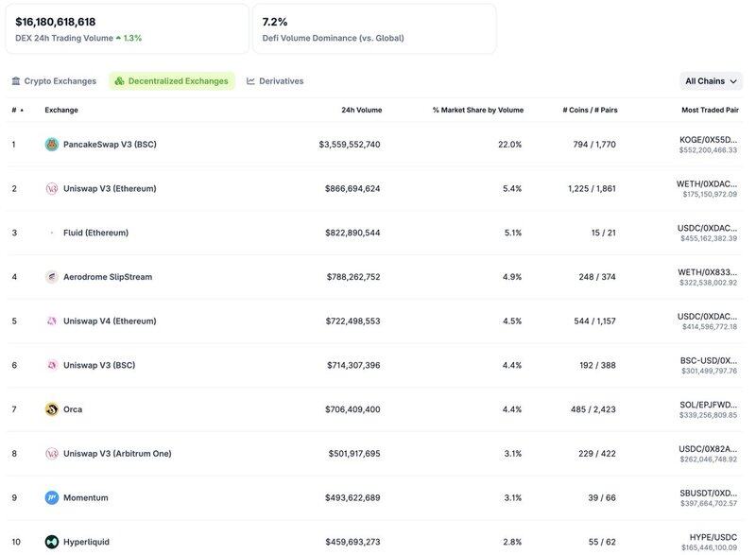The height and width of the screenshot is (555, 756).
Task: Click the Aerodrome SlipStream logo icon
Action: click(52, 277)
